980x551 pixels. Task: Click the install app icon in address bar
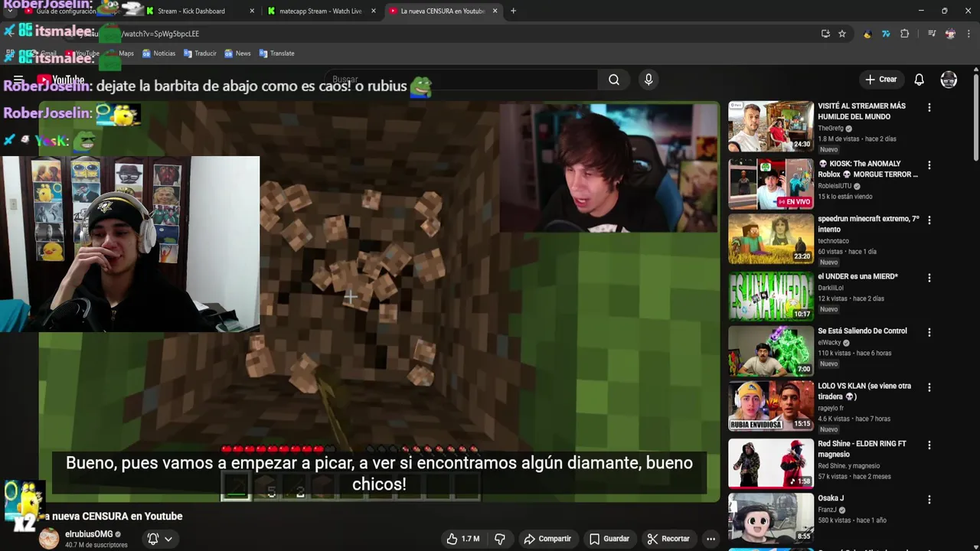coord(825,34)
